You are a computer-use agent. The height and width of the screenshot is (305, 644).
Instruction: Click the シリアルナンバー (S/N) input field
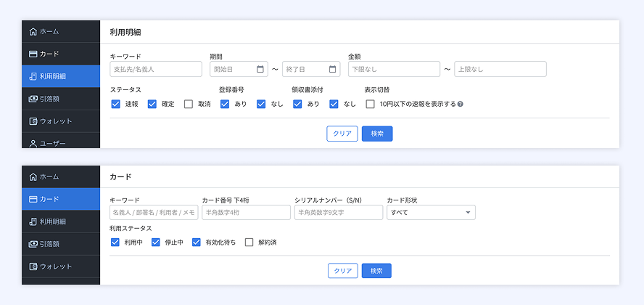(339, 213)
